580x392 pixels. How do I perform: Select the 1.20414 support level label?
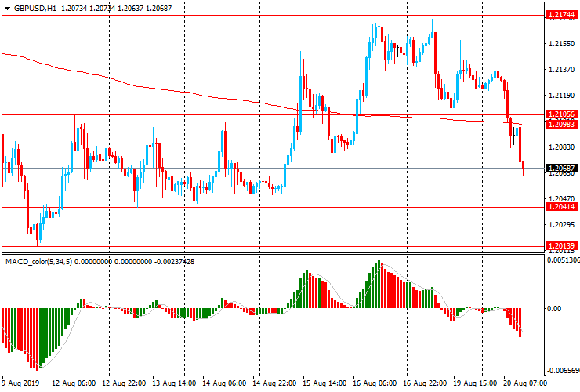coord(562,207)
